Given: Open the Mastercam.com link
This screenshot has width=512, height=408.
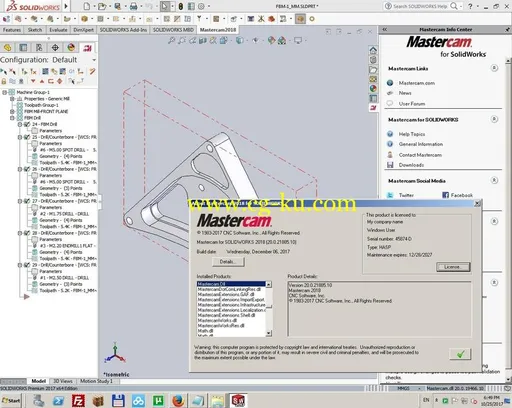Looking at the screenshot, I should 417,83.
